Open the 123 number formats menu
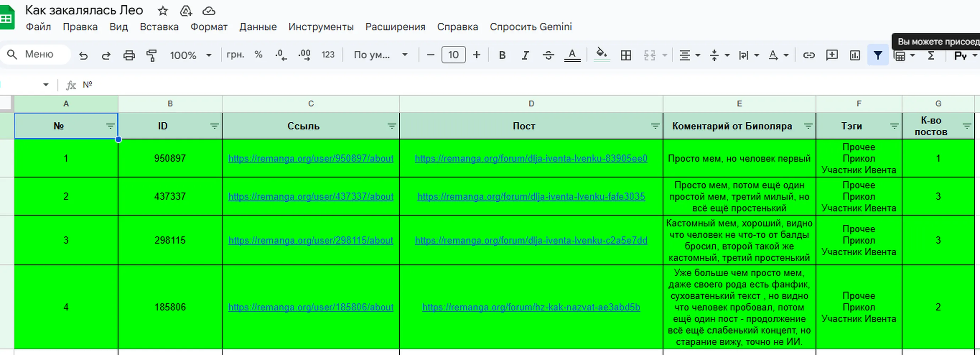The image size is (980, 355). 328,55
